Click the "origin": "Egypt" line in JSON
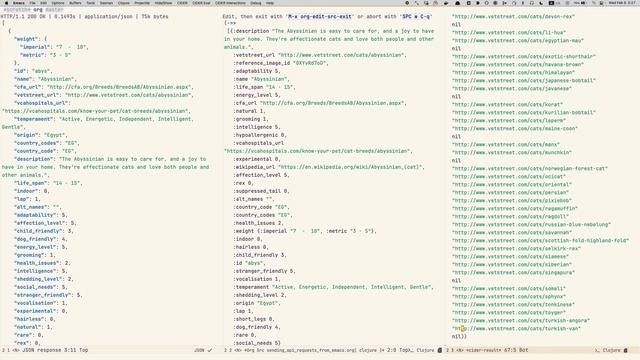640x360 pixels. [x=41, y=135]
